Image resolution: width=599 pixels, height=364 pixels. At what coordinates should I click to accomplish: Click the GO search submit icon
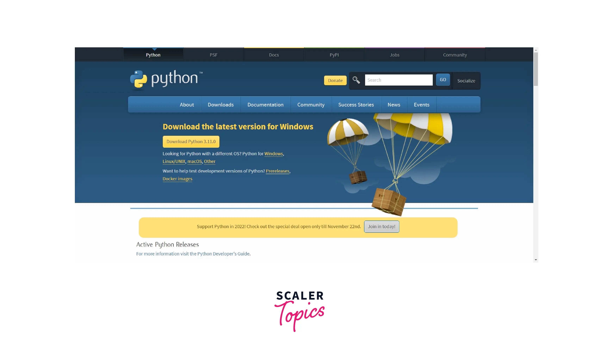pos(443,80)
